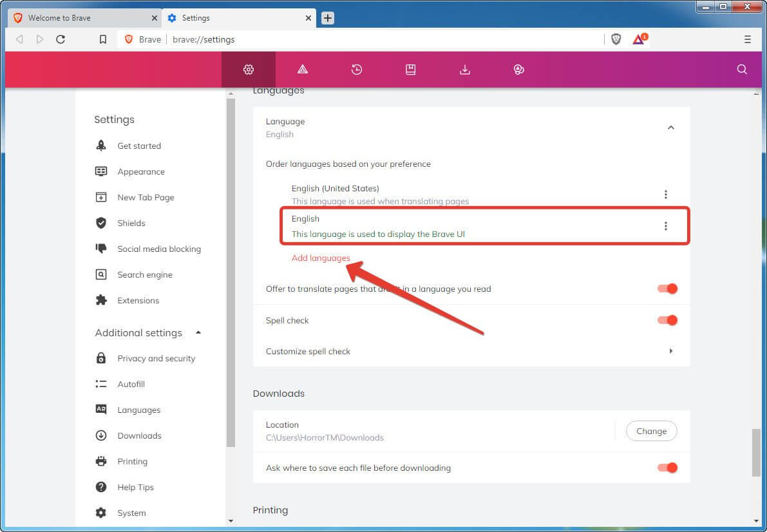This screenshot has width=767, height=532.
Task: Click the sidebar vertical scrollbar thumb
Action: 231,272
